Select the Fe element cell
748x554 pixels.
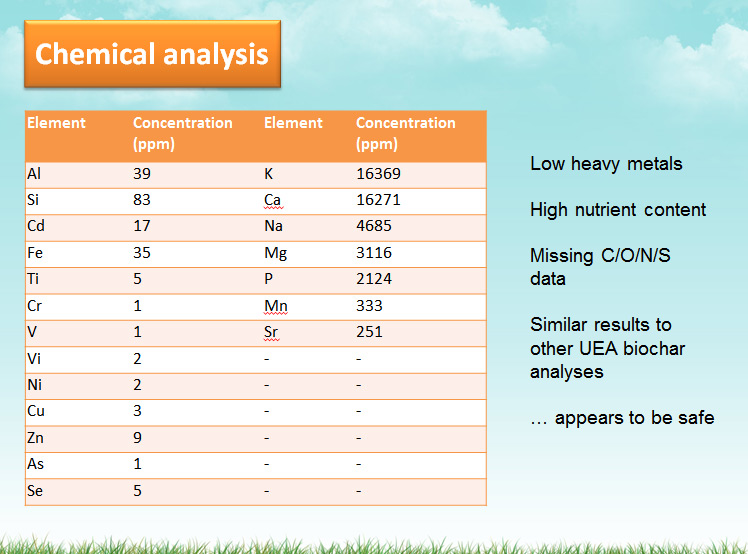35,252
